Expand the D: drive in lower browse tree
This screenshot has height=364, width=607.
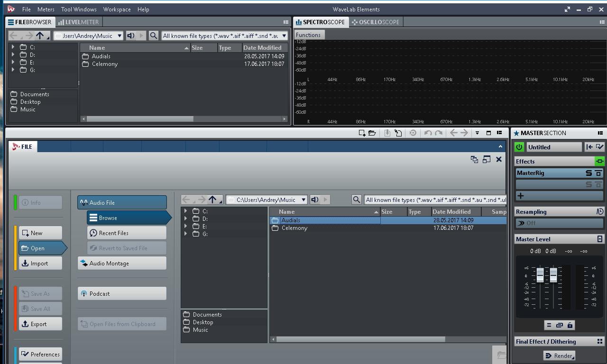[x=185, y=218]
